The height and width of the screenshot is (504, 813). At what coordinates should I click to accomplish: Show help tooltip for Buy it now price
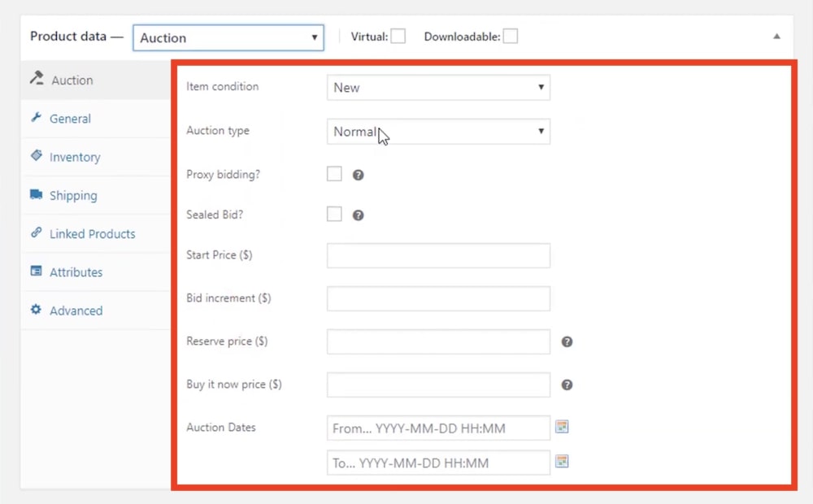(567, 385)
